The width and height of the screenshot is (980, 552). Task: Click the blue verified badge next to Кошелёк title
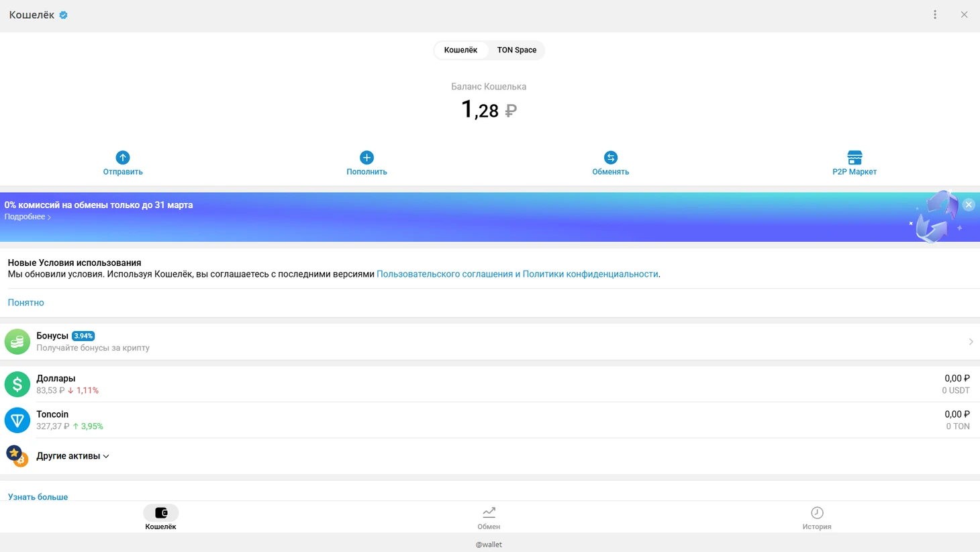pyautogui.click(x=64, y=15)
